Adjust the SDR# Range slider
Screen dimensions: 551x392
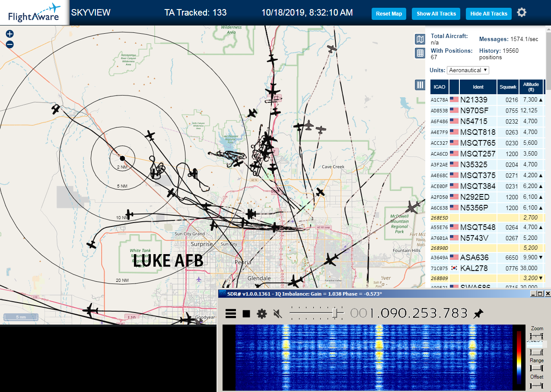point(536,368)
